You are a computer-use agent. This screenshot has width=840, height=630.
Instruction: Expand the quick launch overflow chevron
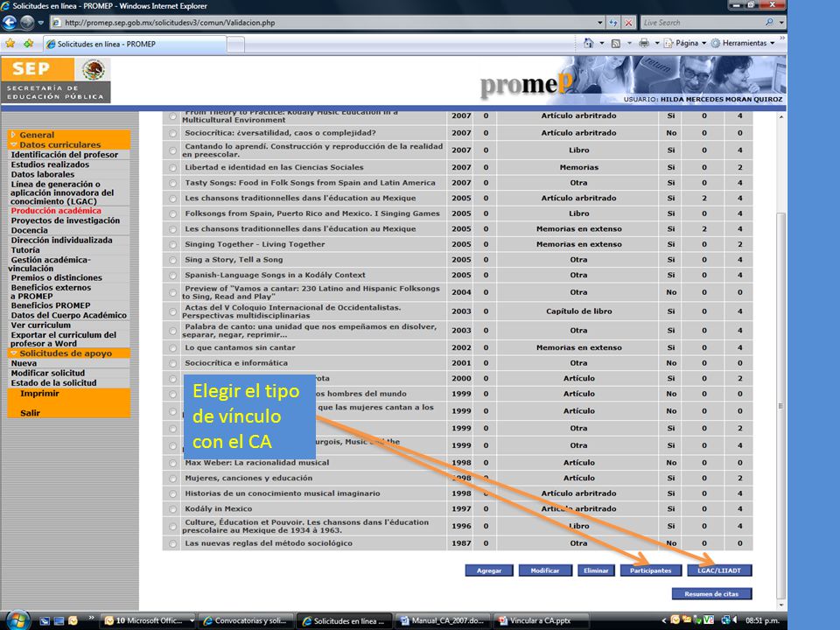coord(91,618)
